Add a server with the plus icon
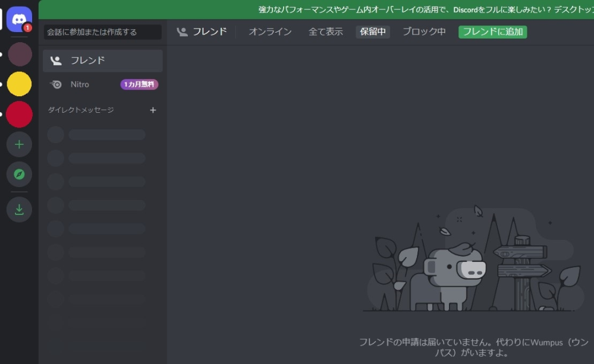594x364 pixels. point(19,144)
